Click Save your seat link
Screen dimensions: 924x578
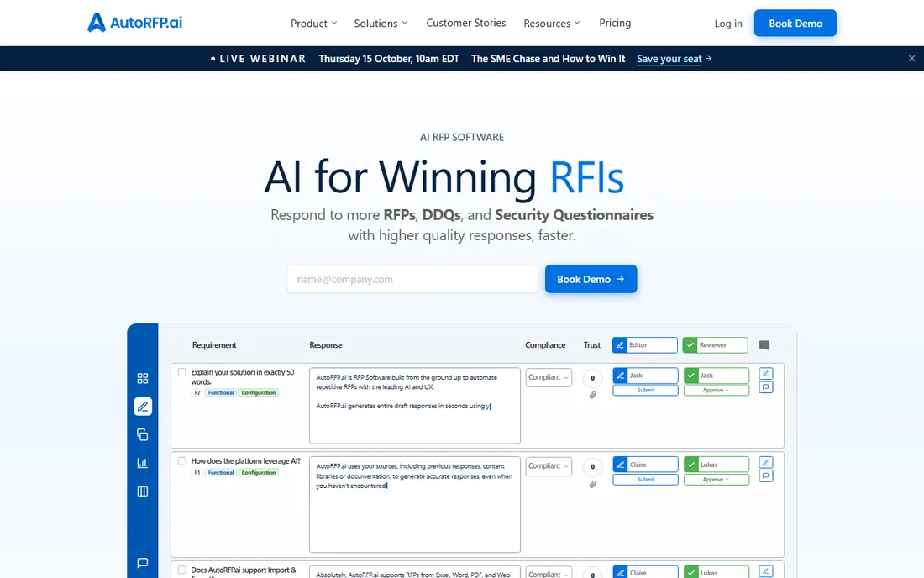669,58
